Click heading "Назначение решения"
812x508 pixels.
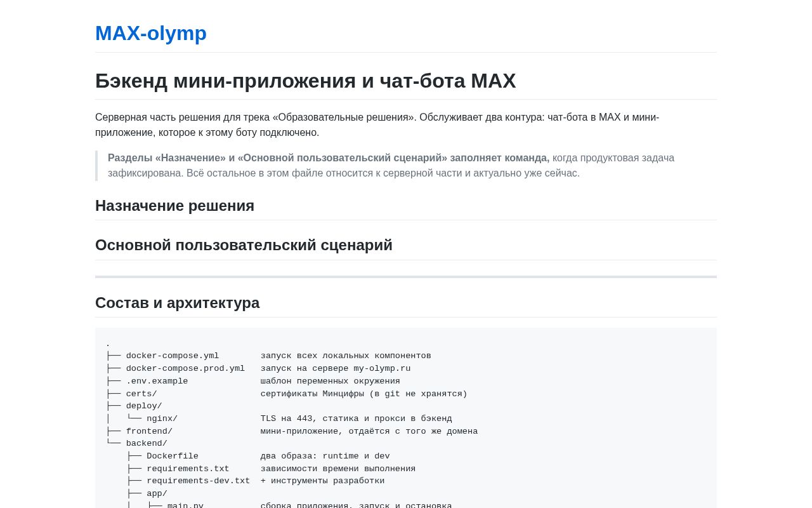(x=175, y=206)
